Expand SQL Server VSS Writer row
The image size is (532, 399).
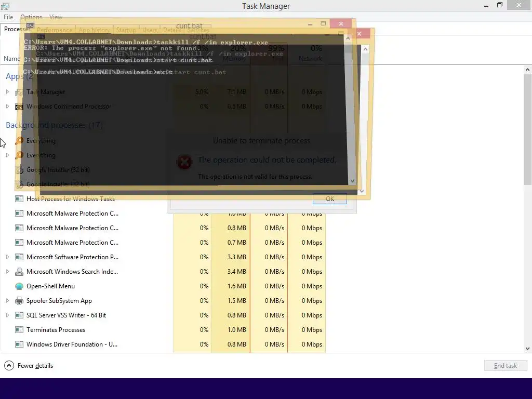tap(7, 315)
